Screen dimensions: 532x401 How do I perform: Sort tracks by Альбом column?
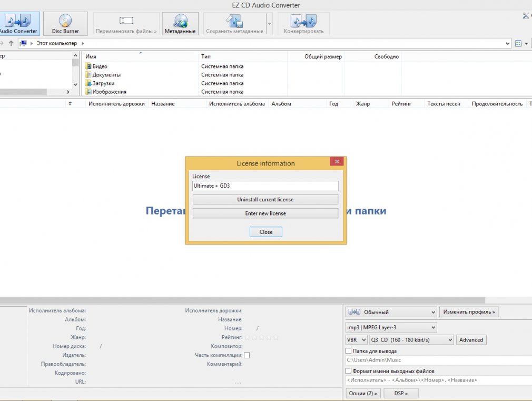[x=297, y=104]
